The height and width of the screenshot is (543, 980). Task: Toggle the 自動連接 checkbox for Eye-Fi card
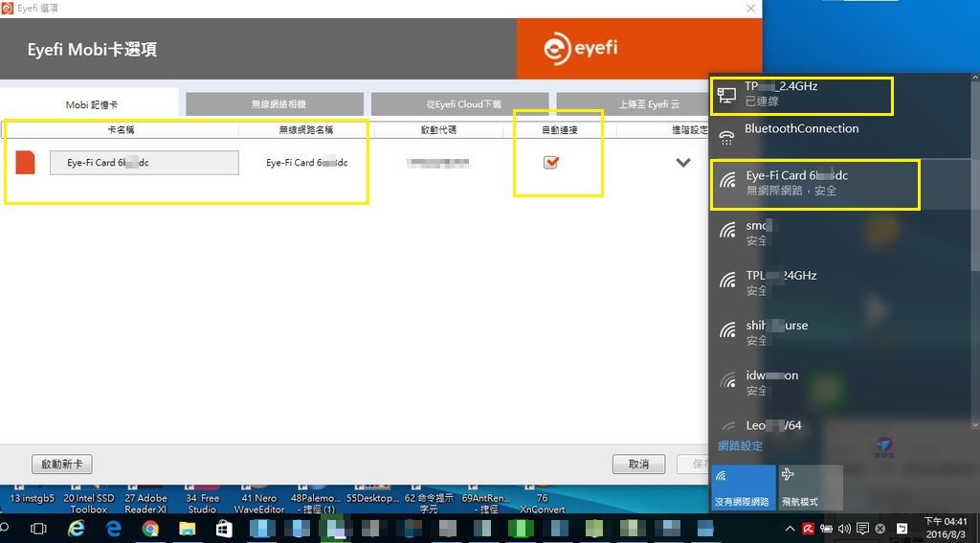pyautogui.click(x=550, y=162)
